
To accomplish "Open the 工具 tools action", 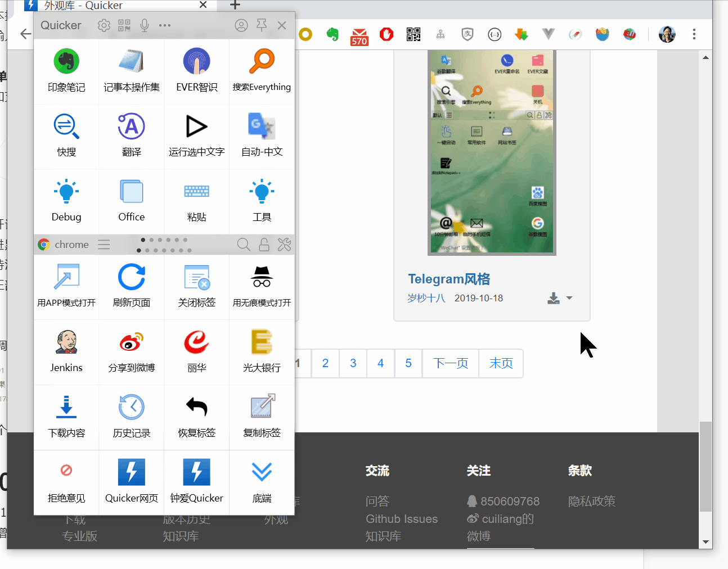I will [262, 201].
